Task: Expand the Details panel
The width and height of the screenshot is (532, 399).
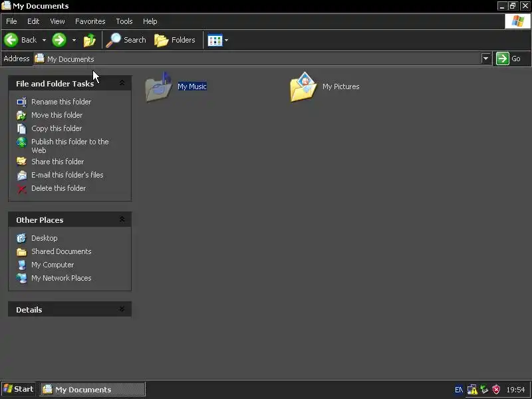Action: [x=122, y=309]
